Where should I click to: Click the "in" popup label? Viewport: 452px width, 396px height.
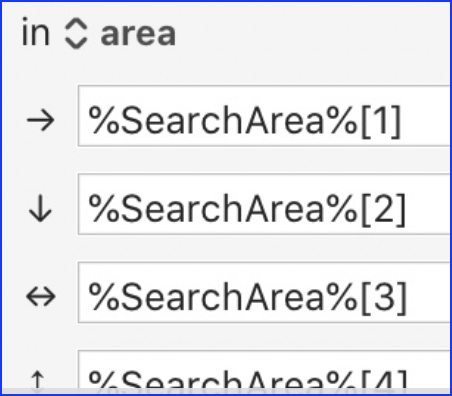click(x=36, y=33)
